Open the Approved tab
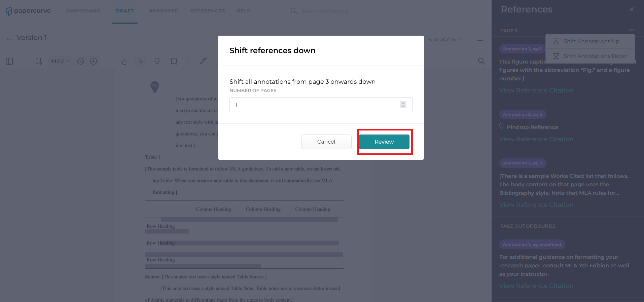The height and width of the screenshot is (302, 644). (x=164, y=11)
